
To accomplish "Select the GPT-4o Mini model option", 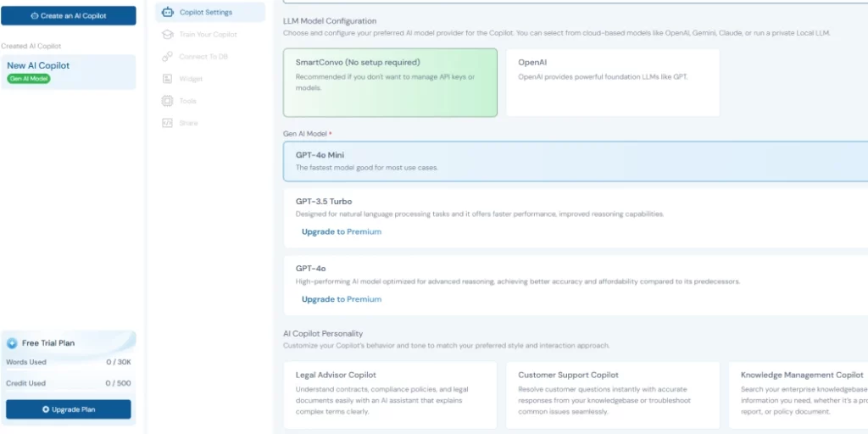I will pos(576,161).
